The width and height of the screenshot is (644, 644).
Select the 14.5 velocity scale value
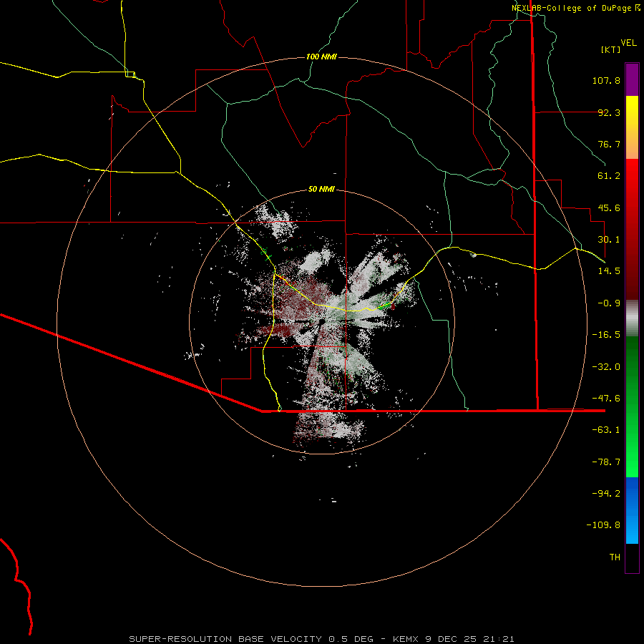point(609,271)
